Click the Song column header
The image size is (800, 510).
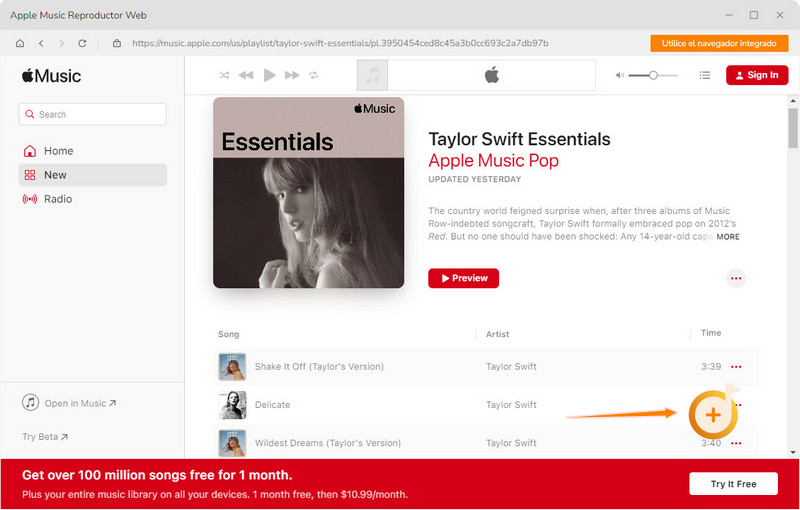point(229,334)
